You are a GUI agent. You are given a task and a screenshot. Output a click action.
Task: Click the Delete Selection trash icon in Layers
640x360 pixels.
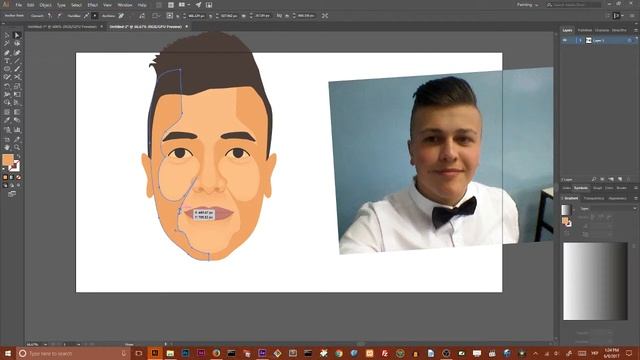[x=629, y=179]
